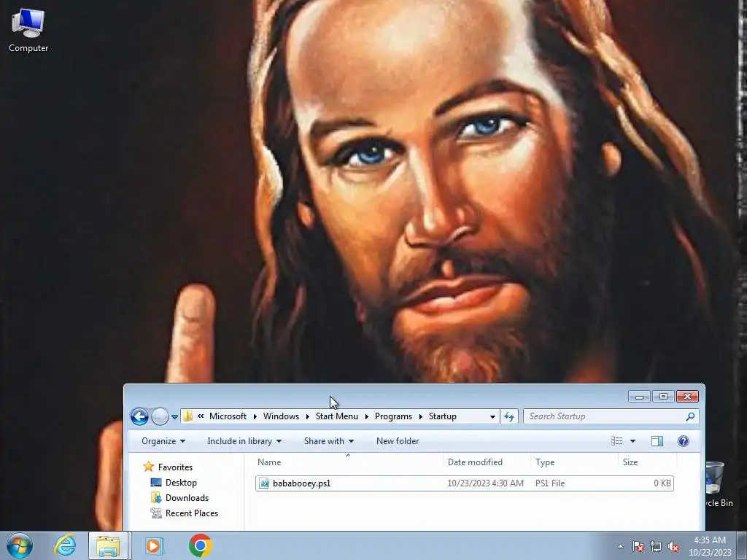Open the Windows Start menu

[20, 545]
